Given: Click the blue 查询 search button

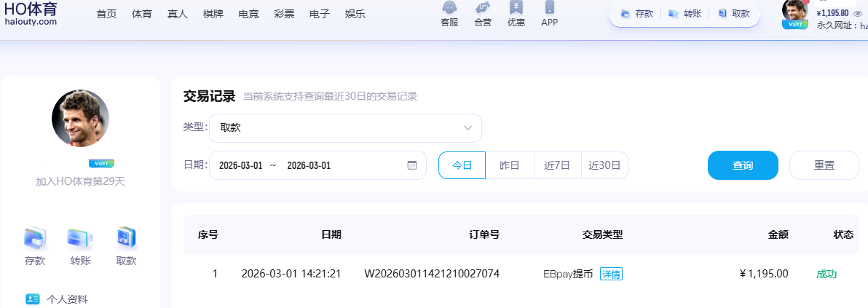Looking at the screenshot, I should [743, 165].
